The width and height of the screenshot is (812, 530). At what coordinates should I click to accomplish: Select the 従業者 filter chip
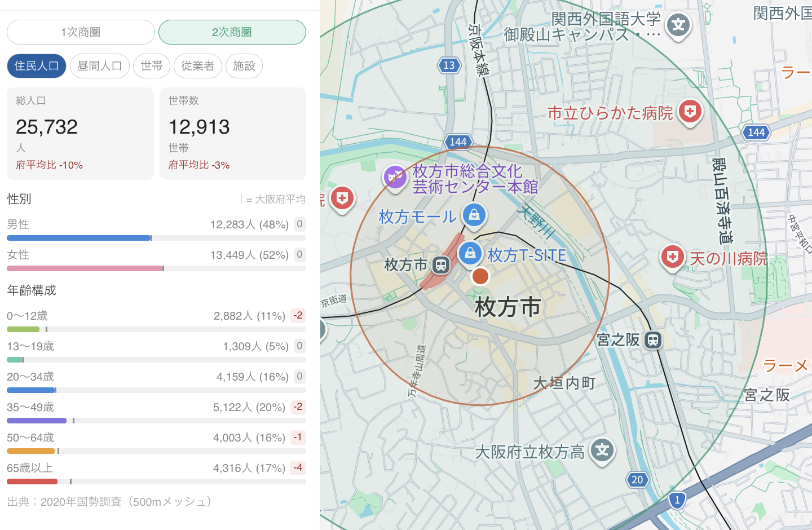pyautogui.click(x=198, y=66)
